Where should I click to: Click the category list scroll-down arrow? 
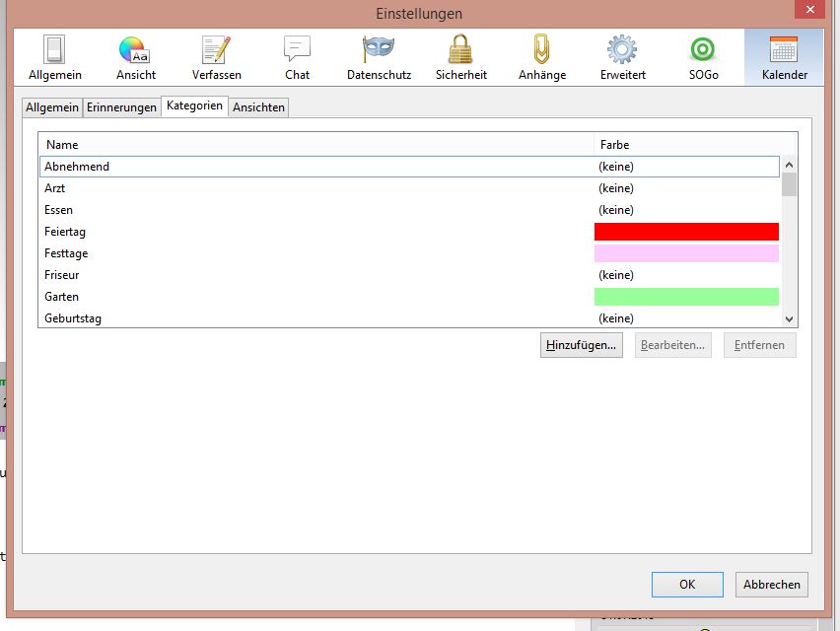pyautogui.click(x=789, y=319)
